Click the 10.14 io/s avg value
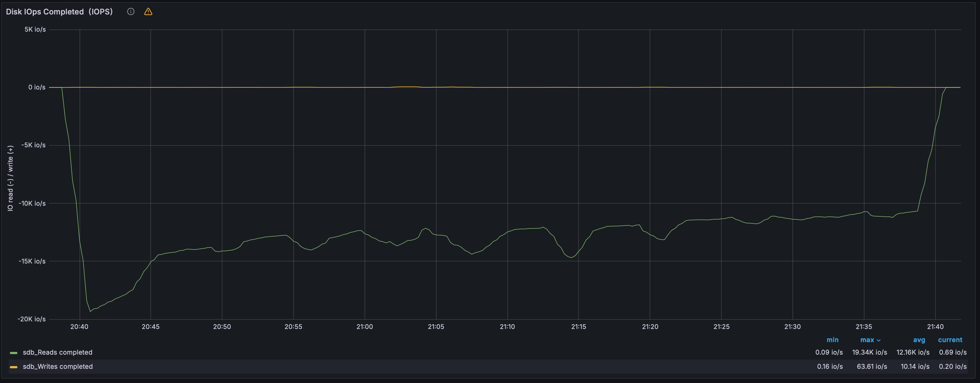 coord(915,366)
